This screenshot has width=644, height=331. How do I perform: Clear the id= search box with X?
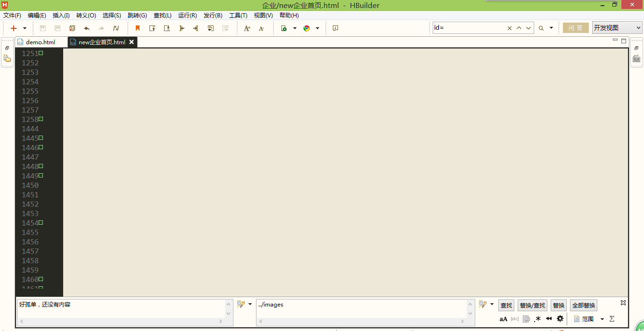click(x=509, y=28)
